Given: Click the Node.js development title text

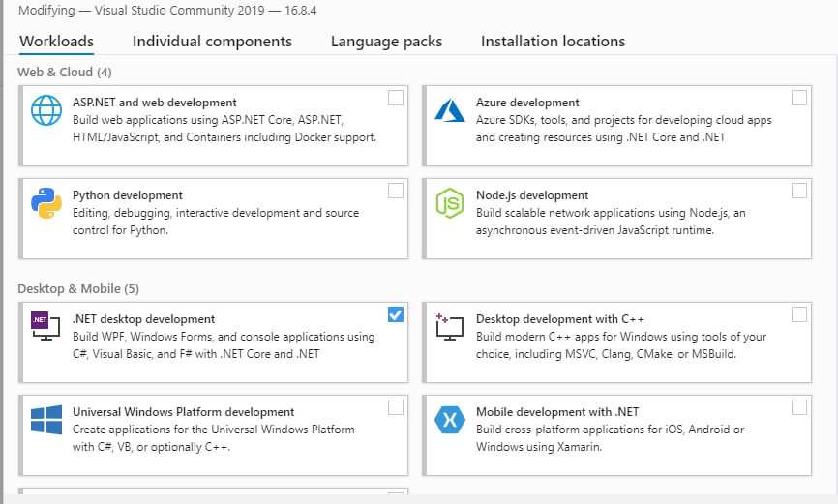Looking at the screenshot, I should [x=532, y=195].
